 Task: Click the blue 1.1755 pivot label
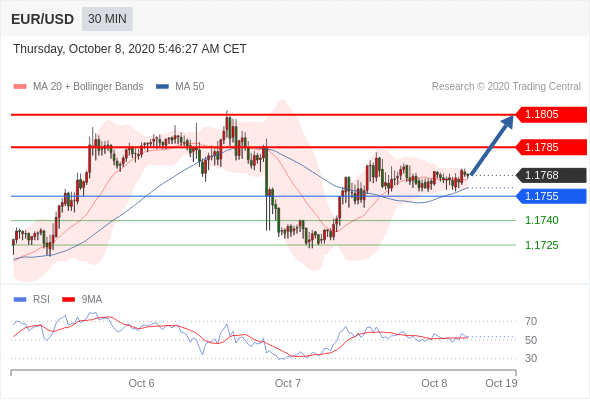pos(551,196)
